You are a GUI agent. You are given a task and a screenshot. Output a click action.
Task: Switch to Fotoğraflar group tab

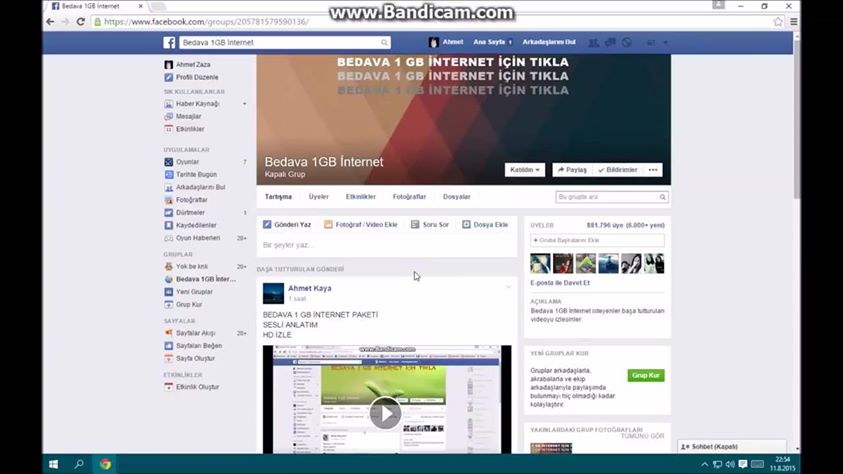coord(409,197)
